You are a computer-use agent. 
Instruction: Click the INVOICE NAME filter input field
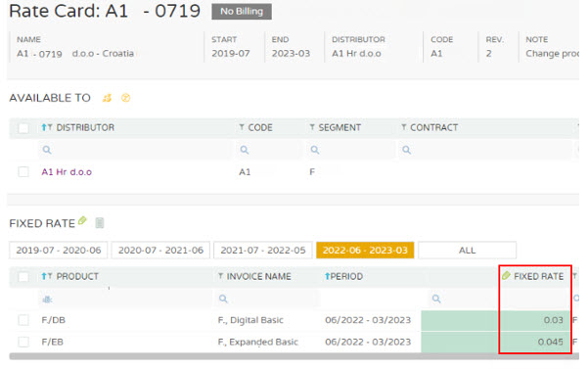[267, 299]
